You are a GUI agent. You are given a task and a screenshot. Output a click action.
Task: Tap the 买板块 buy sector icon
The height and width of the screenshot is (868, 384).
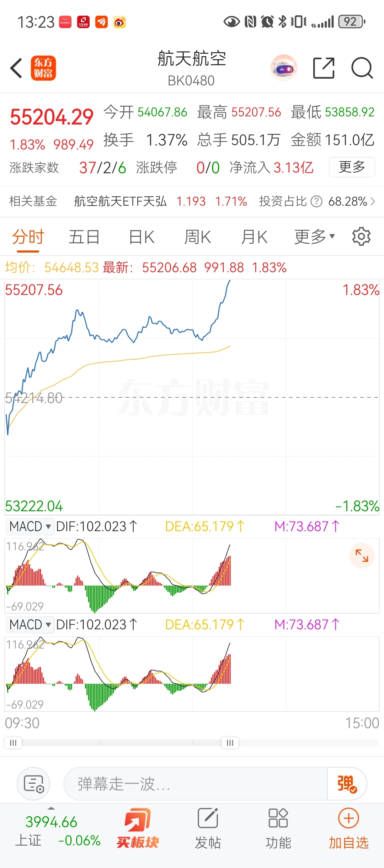tap(138, 828)
